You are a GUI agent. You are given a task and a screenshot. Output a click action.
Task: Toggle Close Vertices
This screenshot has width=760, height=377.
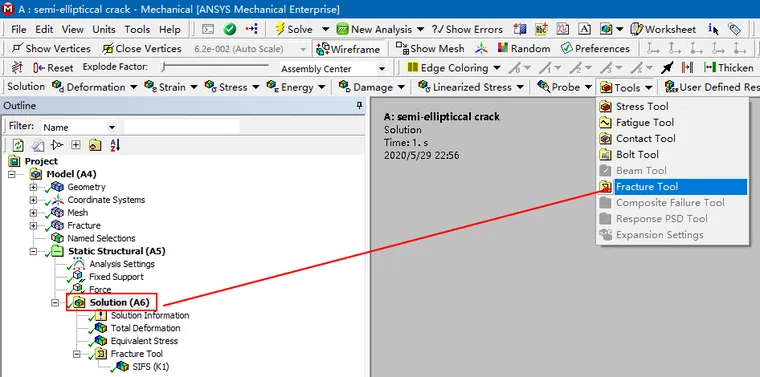142,48
